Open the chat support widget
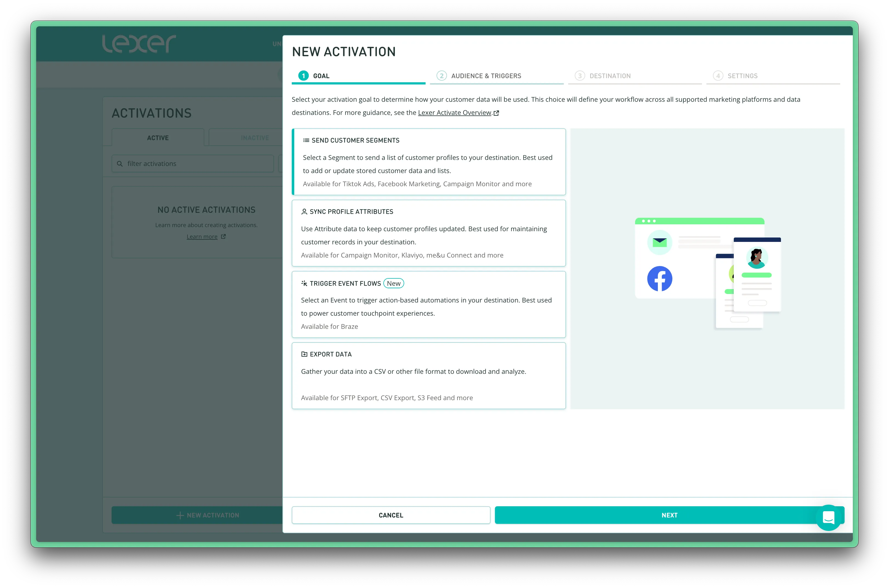This screenshot has height=588, width=889. 828,517
